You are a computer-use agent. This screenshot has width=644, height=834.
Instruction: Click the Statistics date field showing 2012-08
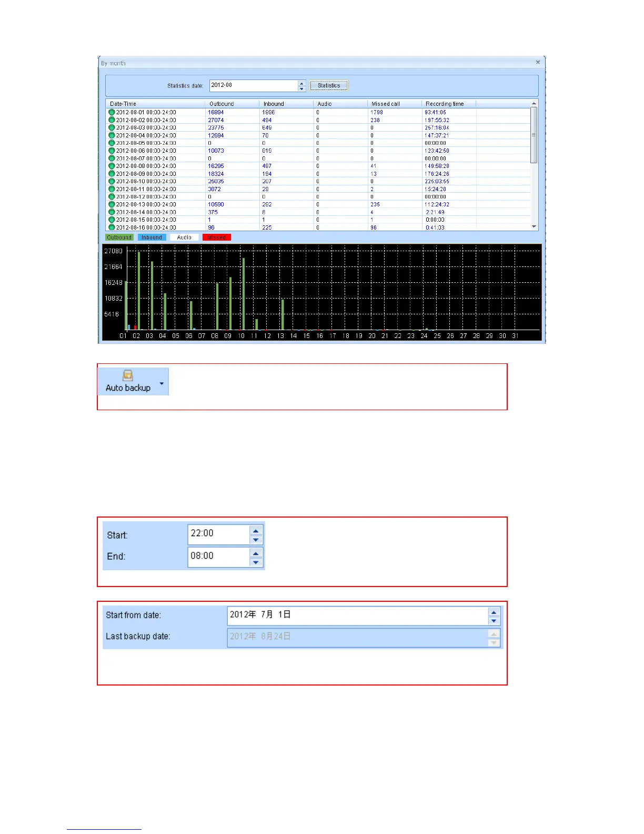pyautogui.click(x=254, y=85)
